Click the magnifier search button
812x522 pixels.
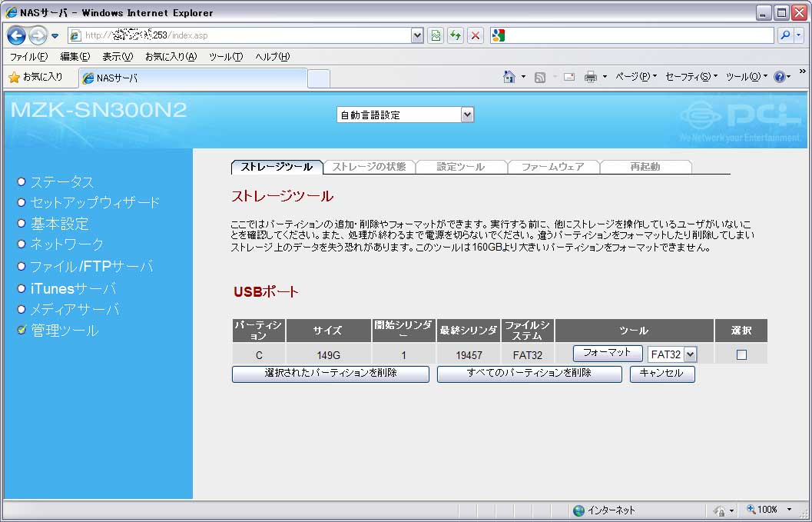click(786, 35)
